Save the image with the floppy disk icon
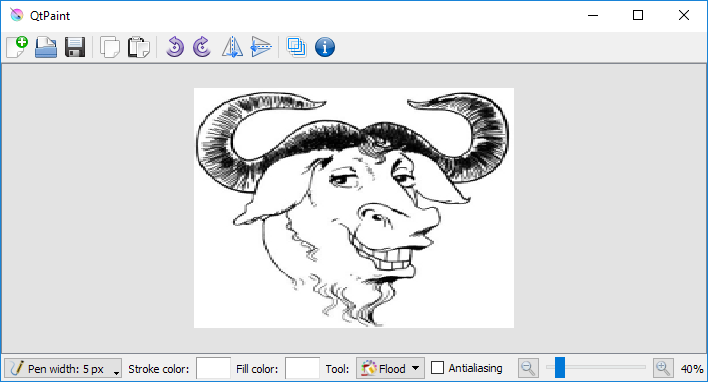The width and height of the screenshot is (708, 382). (x=75, y=47)
